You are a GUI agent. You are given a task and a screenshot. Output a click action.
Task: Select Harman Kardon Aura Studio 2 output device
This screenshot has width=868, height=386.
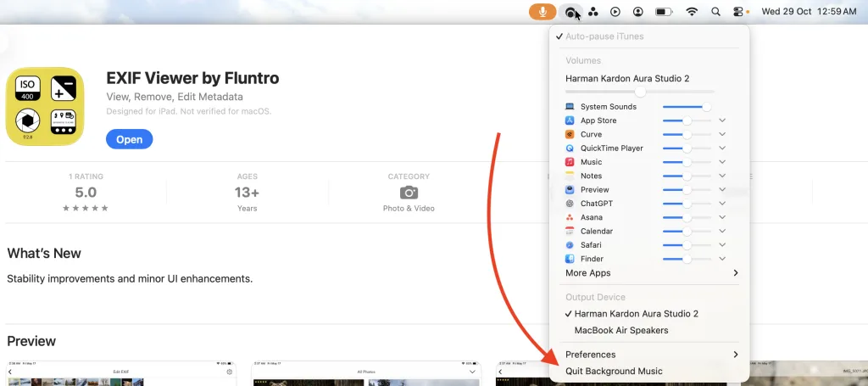tap(636, 314)
